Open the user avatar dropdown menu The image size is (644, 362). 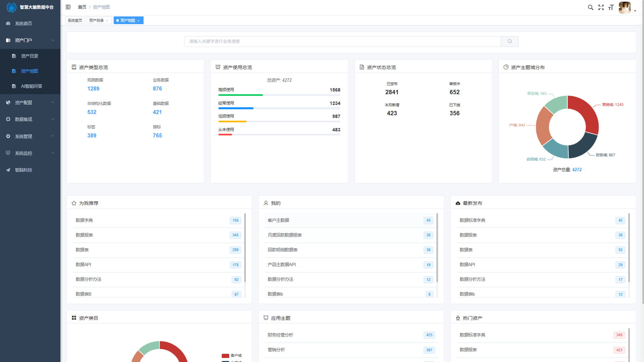pos(627,8)
